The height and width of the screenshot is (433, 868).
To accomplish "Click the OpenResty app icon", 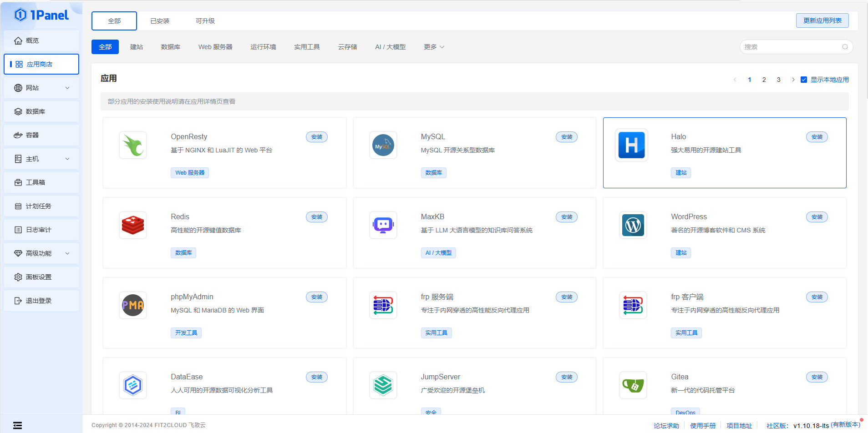I will pyautogui.click(x=133, y=145).
